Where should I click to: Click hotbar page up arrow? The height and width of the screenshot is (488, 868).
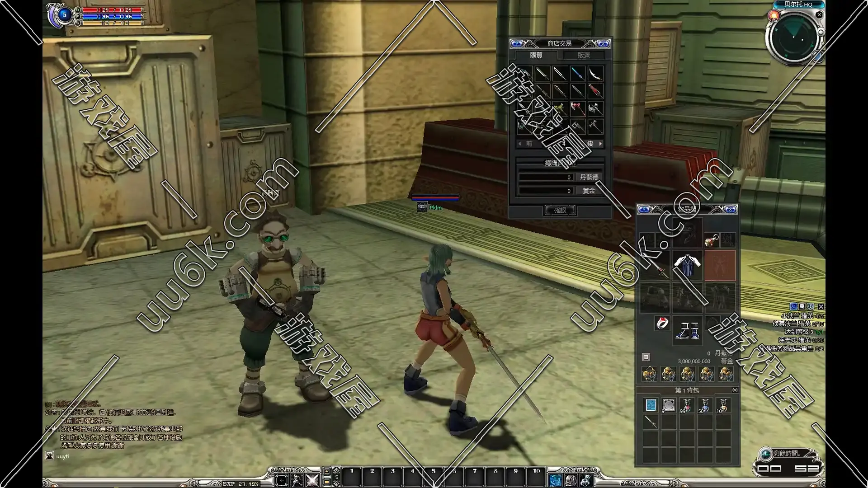[x=326, y=472]
